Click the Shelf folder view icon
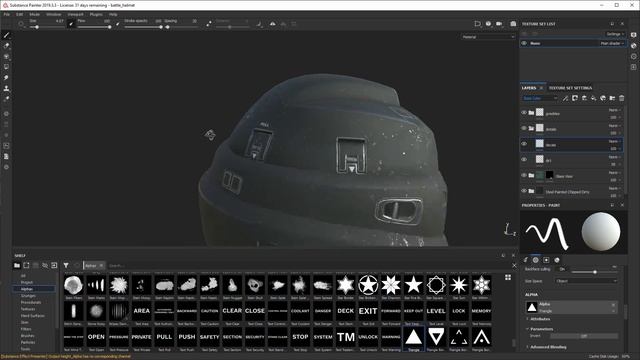640x360 pixels. click(17, 265)
